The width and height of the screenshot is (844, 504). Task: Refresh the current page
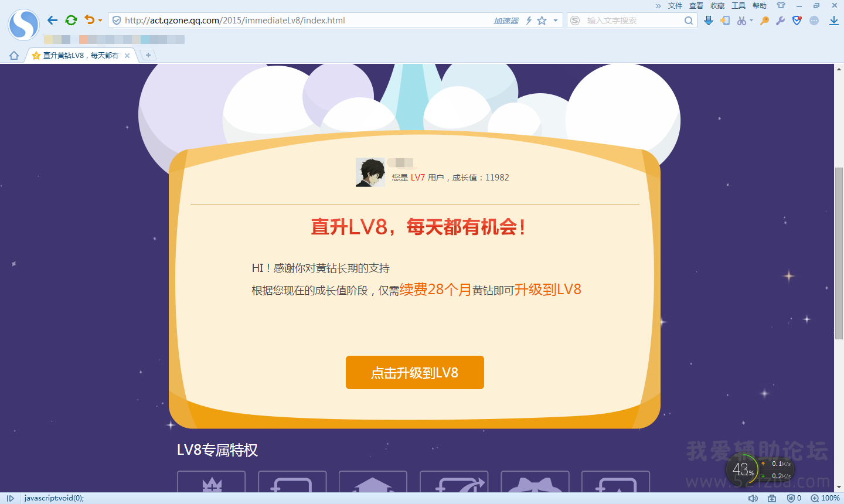71,20
